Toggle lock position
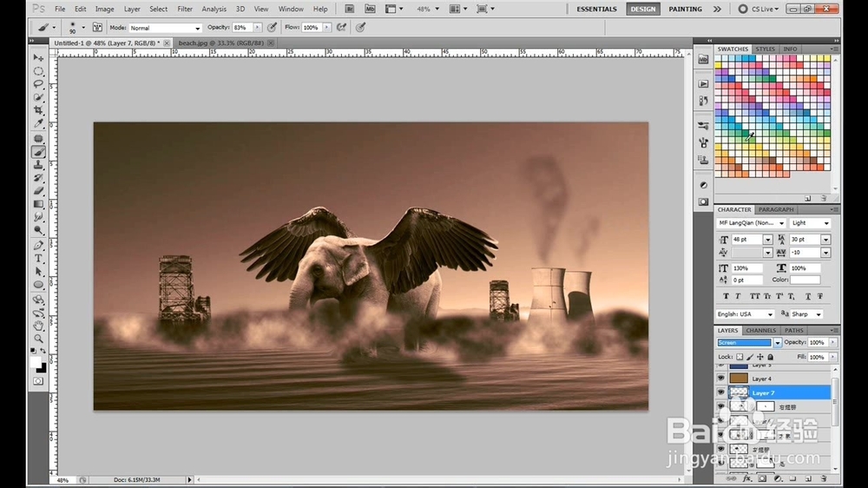Viewport: 868px width, 488px height. tap(760, 357)
